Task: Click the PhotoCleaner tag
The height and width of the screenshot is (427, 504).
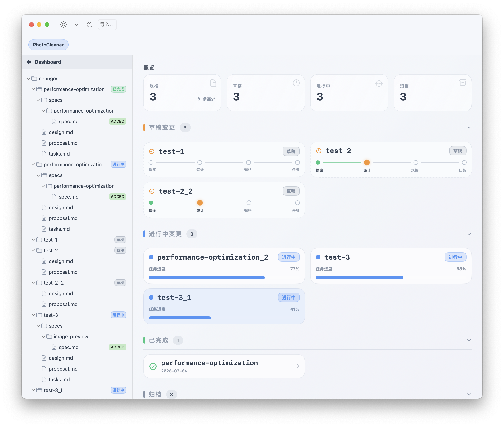Action: pyautogui.click(x=48, y=45)
